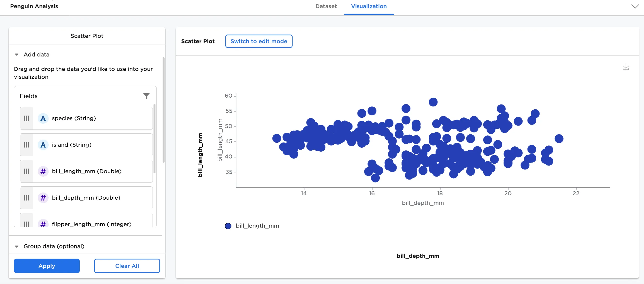Collapse the Group data (optional) section
This screenshot has width=644, height=284.
click(17, 246)
